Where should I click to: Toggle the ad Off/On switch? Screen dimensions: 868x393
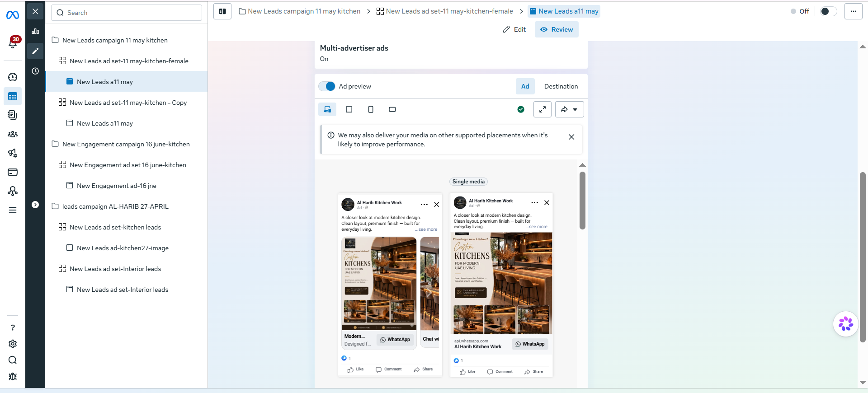[x=828, y=11]
